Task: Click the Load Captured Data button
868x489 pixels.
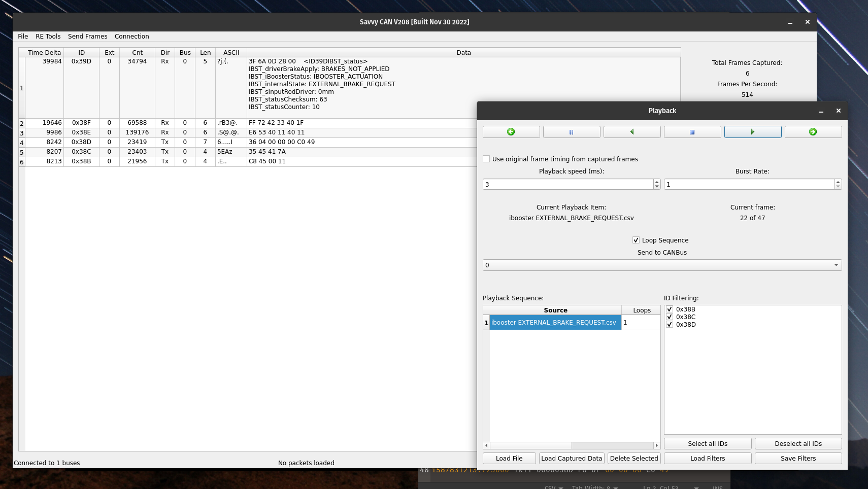Action: pyautogui.click(x=572, y=458)
